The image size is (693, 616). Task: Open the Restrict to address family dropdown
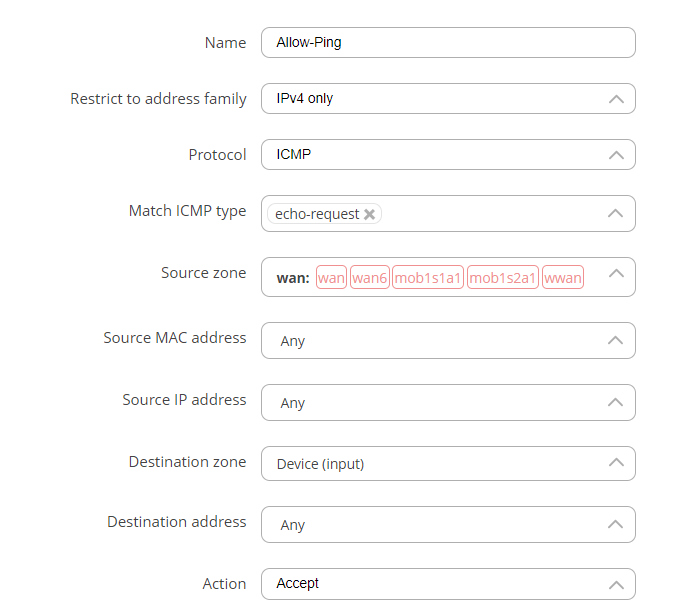pyautogui.click(x=448, y=99)
